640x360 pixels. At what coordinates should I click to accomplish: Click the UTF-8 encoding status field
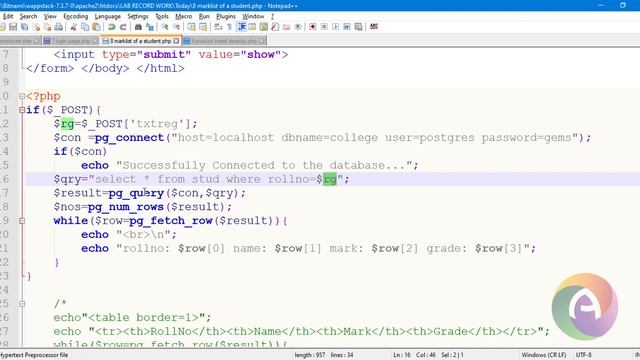click(584, 355)
